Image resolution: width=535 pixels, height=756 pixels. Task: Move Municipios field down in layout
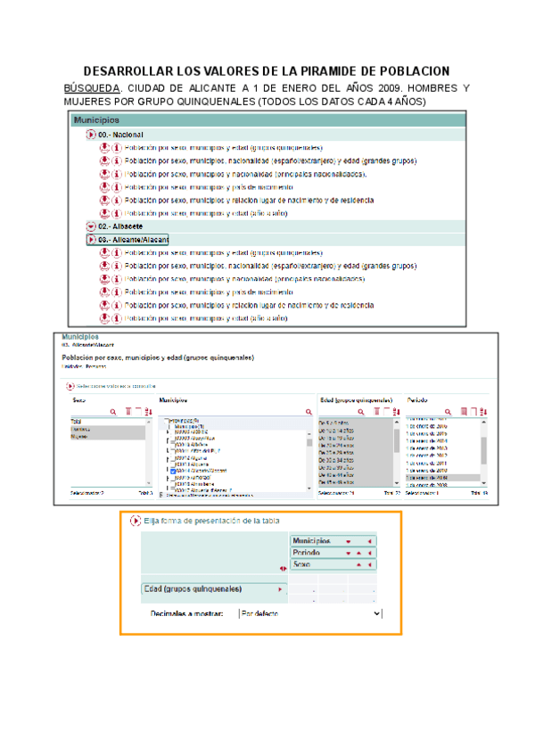[349, 541]
